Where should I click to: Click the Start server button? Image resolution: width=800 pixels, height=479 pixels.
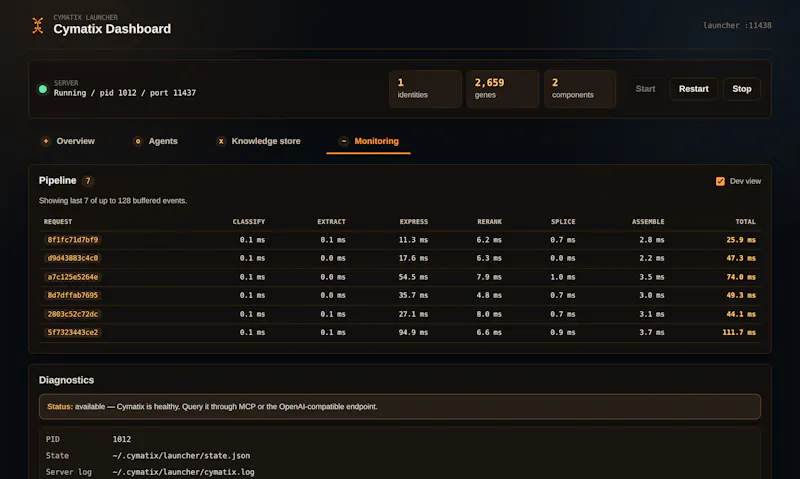coord(645,89)
